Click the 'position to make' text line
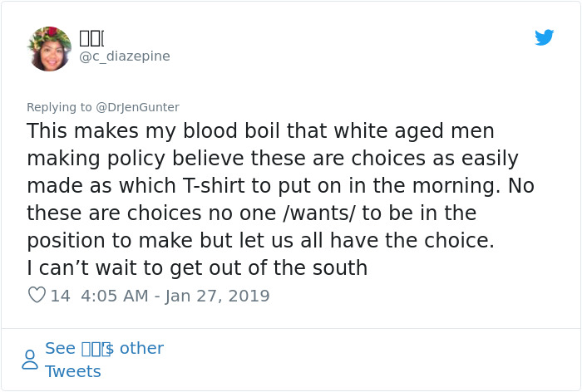Screen dimensions: 582x392 click(260, 241)
